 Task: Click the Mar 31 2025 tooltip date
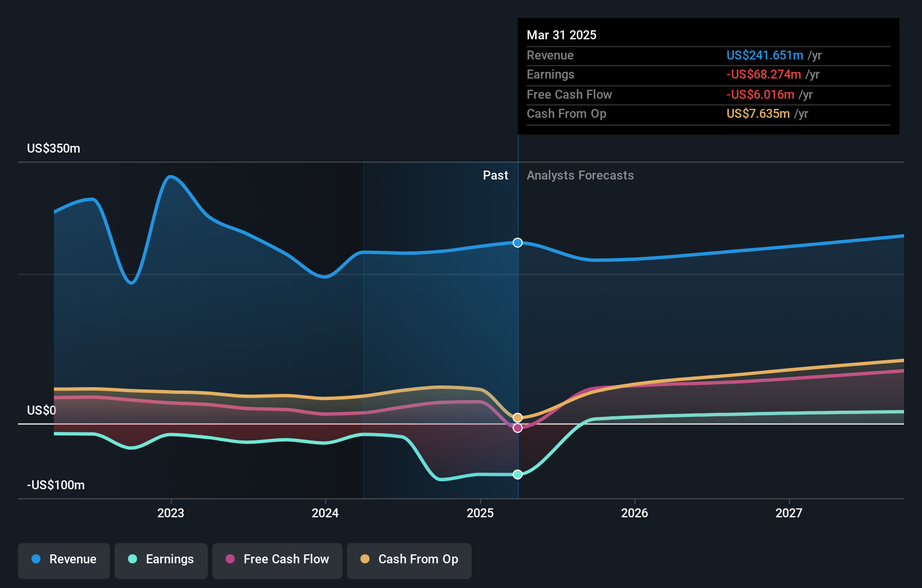pos(562,35)
